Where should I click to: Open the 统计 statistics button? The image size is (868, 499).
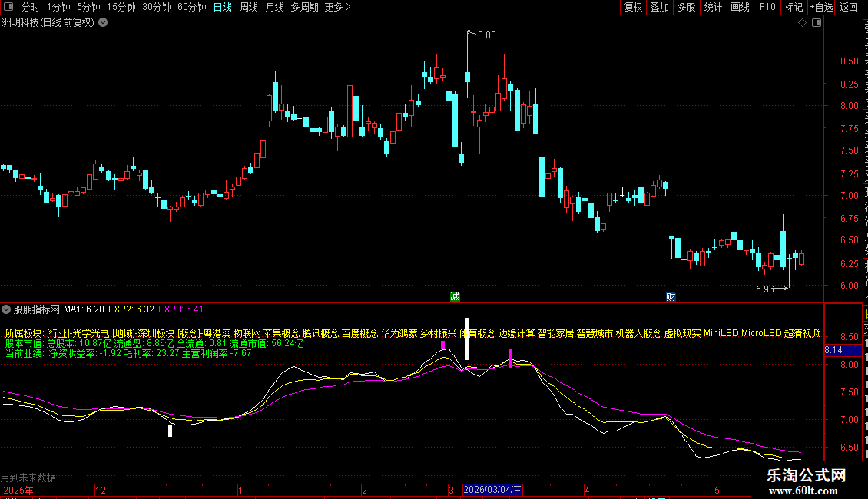[x=713, y=7]
